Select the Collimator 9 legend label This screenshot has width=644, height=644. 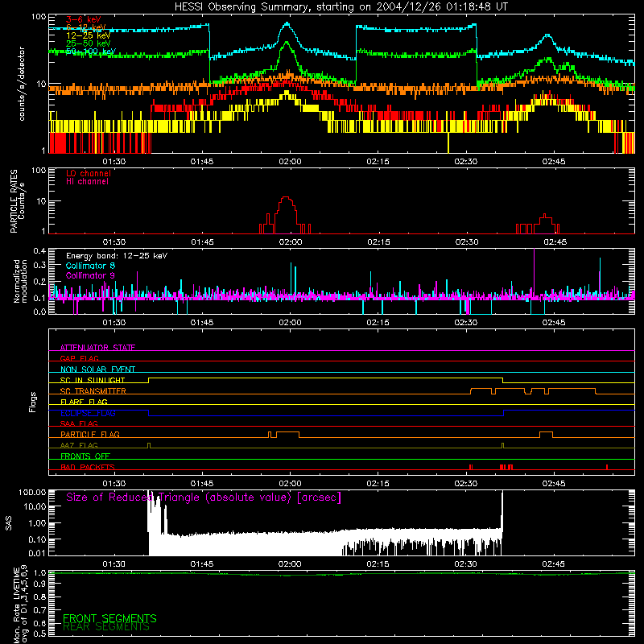(x=90, y=275)
